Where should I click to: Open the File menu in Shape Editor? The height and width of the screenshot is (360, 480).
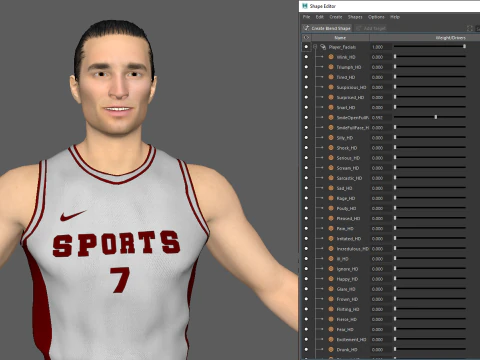point(306,17)
